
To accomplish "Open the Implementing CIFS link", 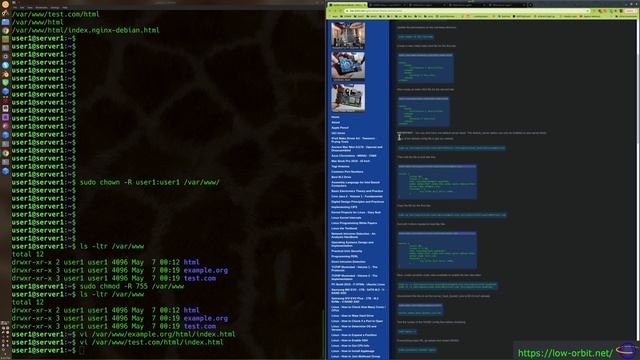I will point(344,207).
